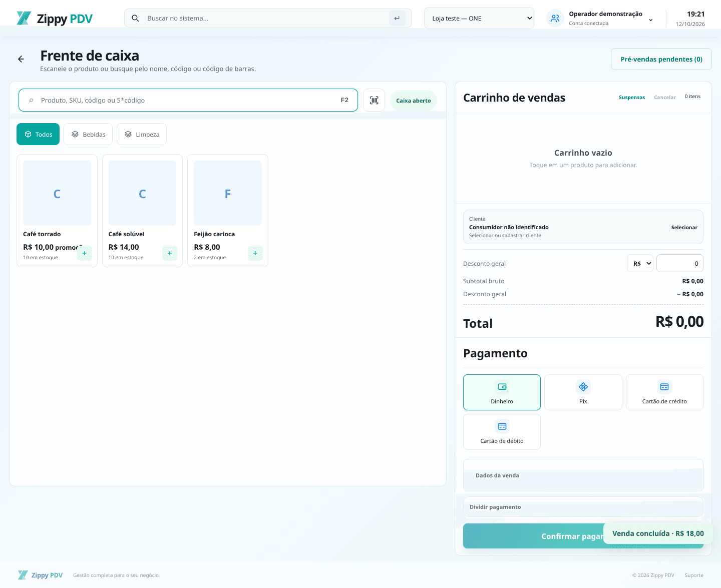Image resolution: width=721 pixels, height=588 pixels.
Task: Click Cancelar in the cart header
Action: click(665, 97)
